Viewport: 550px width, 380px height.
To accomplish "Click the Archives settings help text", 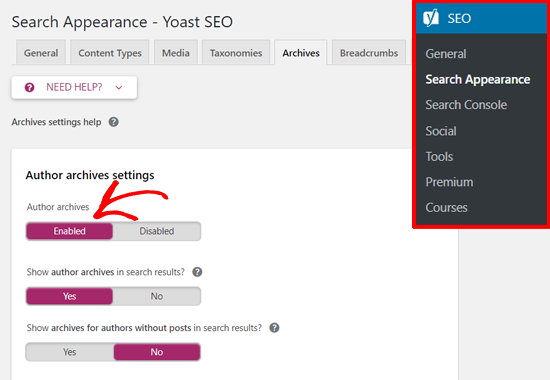I will coord(56,122).
